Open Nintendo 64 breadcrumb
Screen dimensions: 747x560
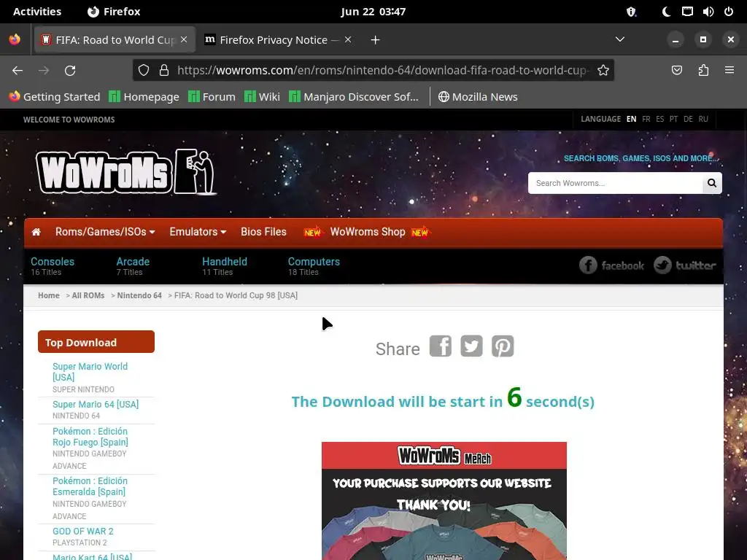tap(139, 295)
